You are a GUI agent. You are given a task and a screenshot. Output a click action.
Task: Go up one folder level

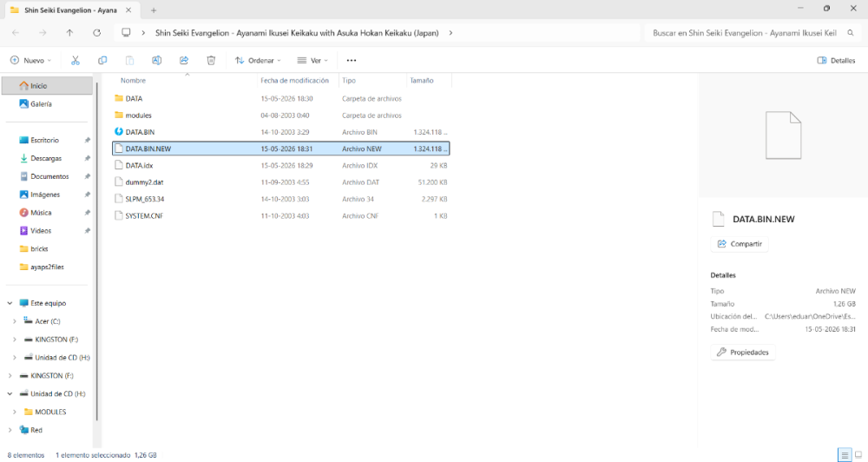click(69, 33)
